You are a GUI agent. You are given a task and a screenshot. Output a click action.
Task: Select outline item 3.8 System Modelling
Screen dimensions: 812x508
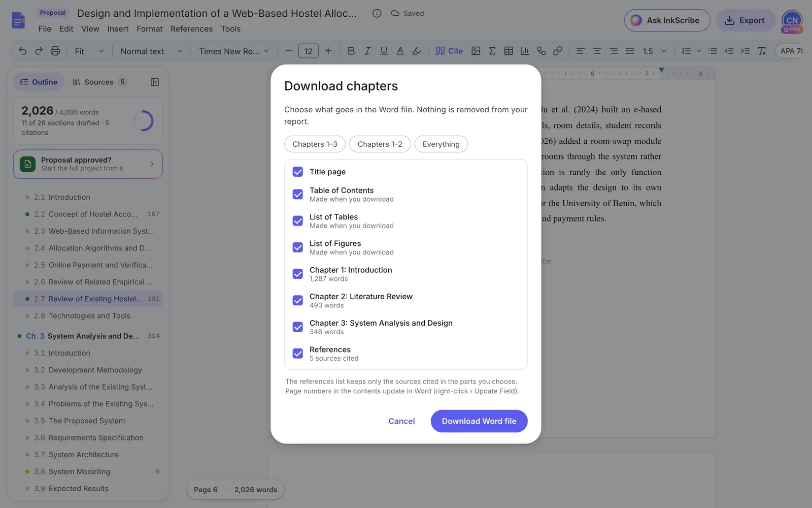pos(88,471)
